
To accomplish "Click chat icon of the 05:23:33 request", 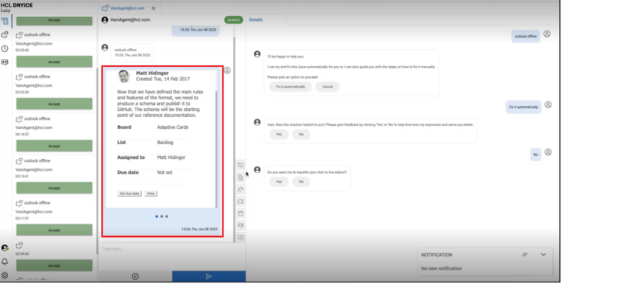I will click(19, 77).
